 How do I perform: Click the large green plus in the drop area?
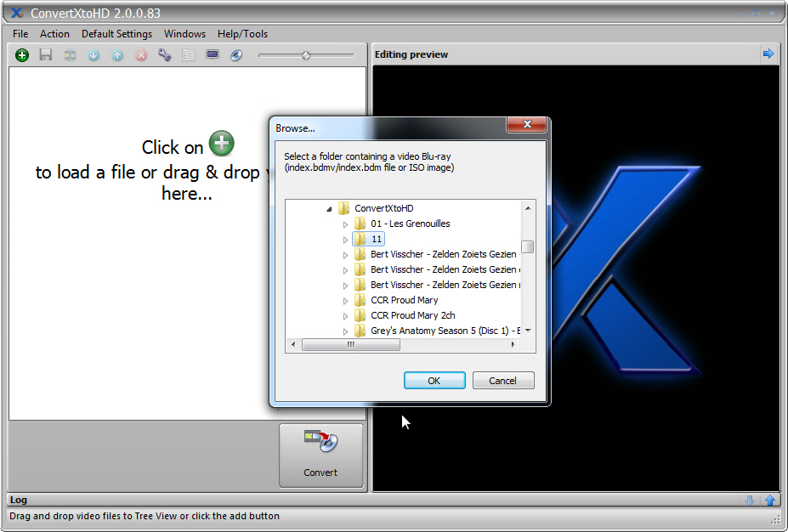point(222,143)
